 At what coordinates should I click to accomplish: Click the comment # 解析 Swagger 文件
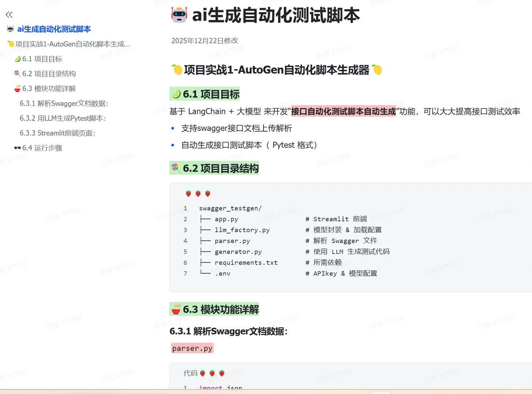[x=341, y=241]
